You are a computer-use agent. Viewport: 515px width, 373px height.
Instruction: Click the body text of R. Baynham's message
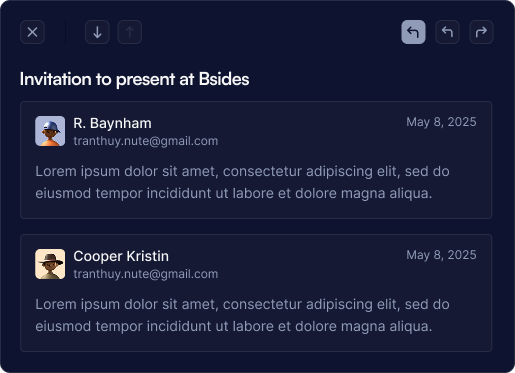[x=242, y=182]
